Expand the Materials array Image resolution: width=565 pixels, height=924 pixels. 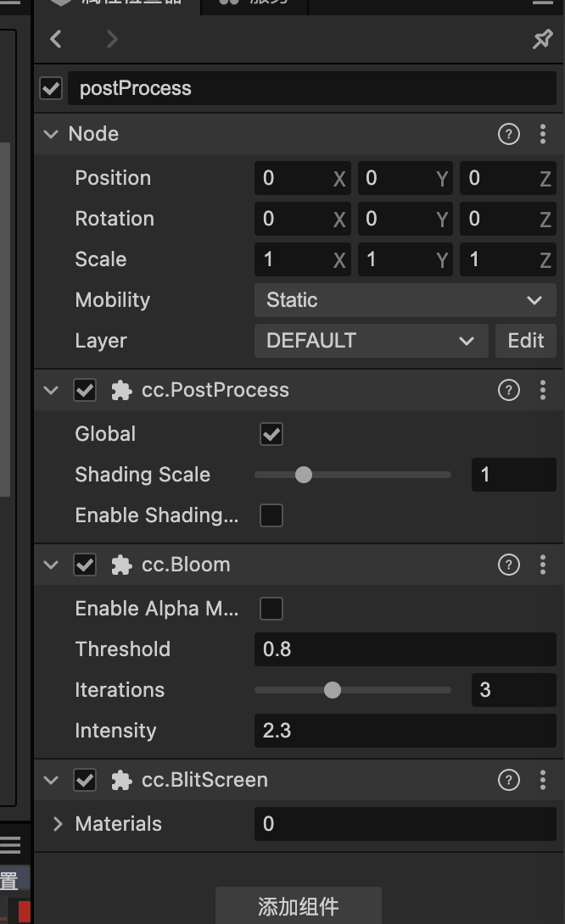point(58,824)
